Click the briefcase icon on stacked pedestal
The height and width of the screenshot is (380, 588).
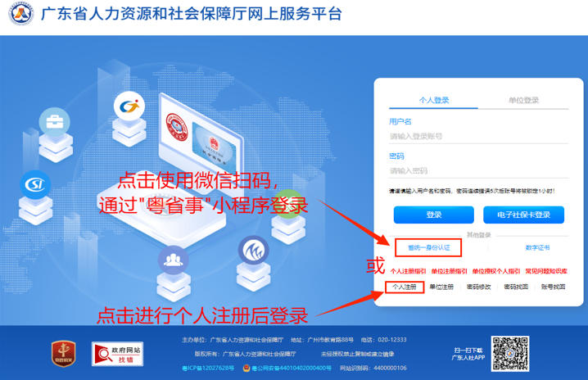tap(54, 122)
